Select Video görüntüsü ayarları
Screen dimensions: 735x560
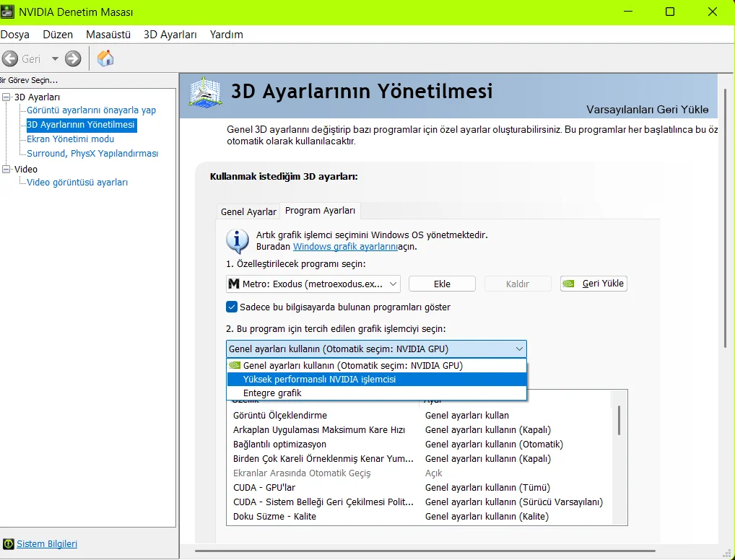77,183
